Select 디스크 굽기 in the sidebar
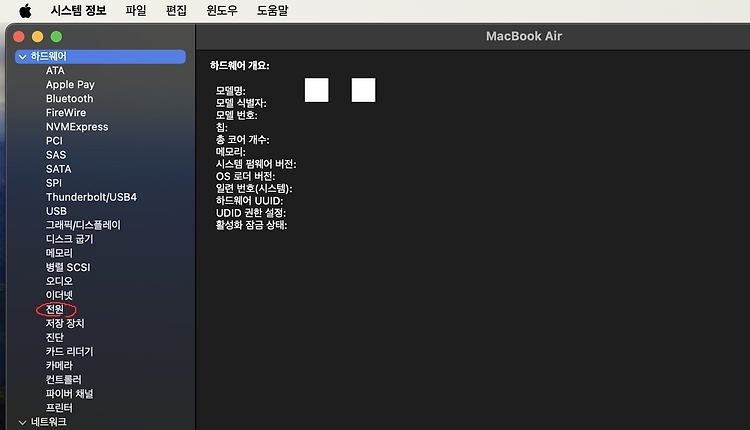 tap(69, 239)
